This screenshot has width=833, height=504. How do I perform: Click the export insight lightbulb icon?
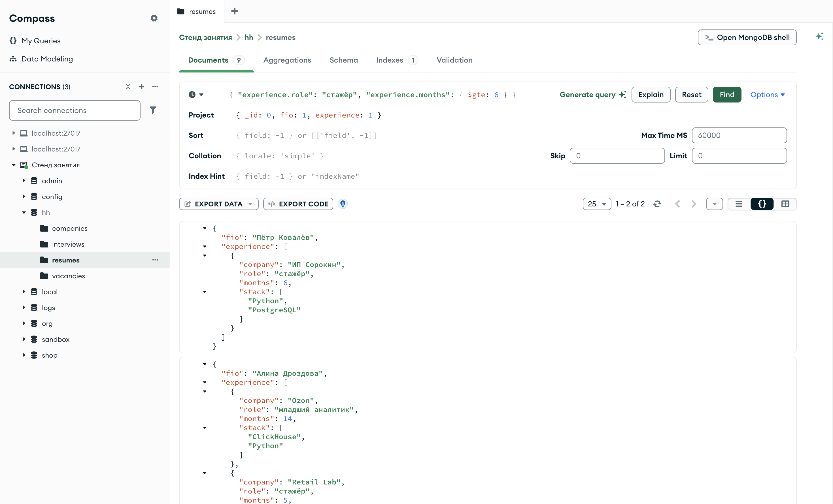click(x=343, y=204)
